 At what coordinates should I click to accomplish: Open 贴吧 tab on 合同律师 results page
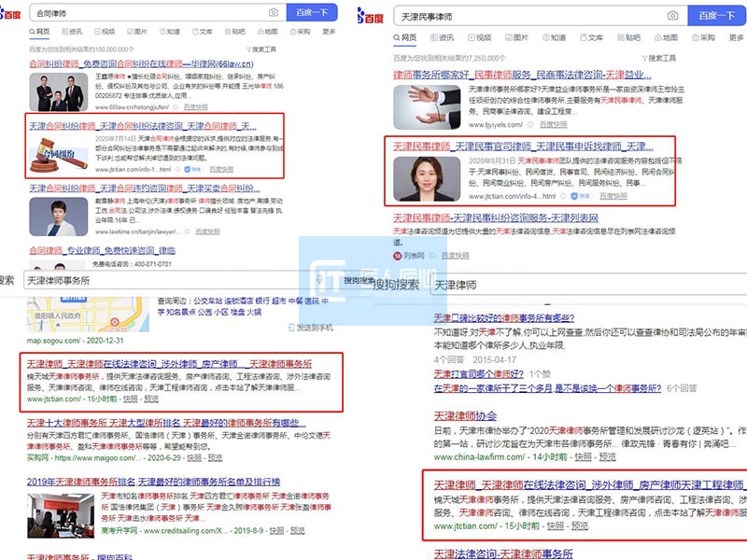point(235,32)
